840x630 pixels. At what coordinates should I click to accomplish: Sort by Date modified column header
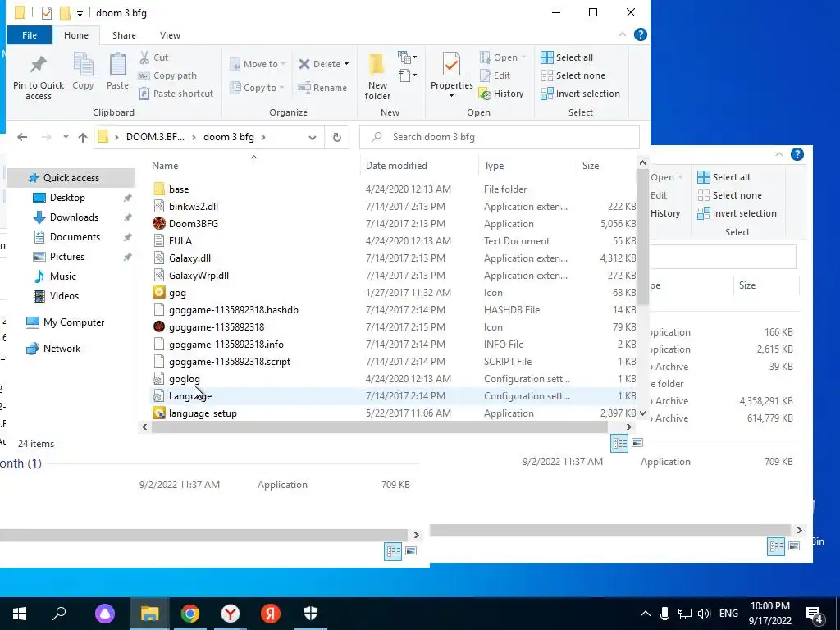[396, 166]
